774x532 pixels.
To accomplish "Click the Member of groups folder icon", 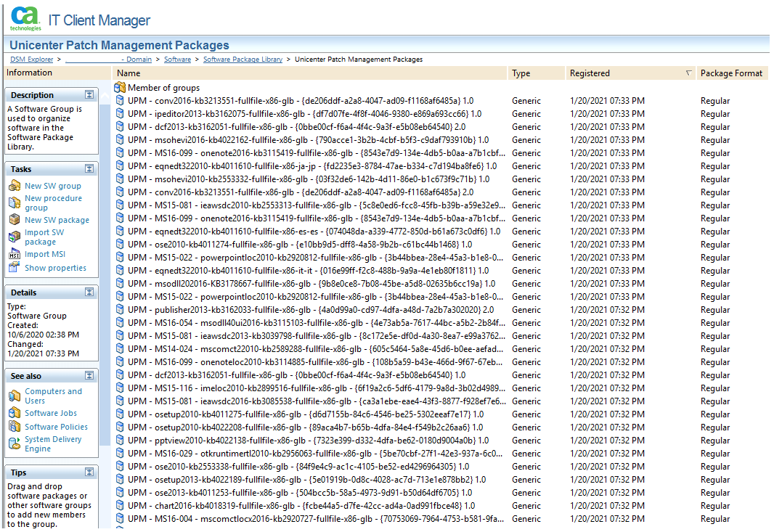I will tap(120, 87).
